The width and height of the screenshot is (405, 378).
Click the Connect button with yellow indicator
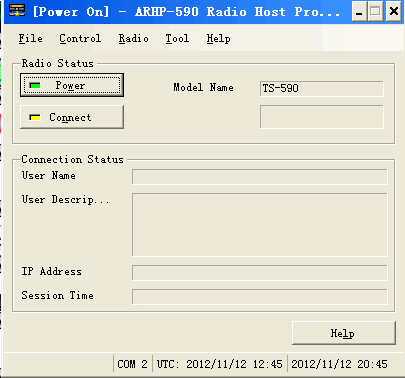(72, 117)
